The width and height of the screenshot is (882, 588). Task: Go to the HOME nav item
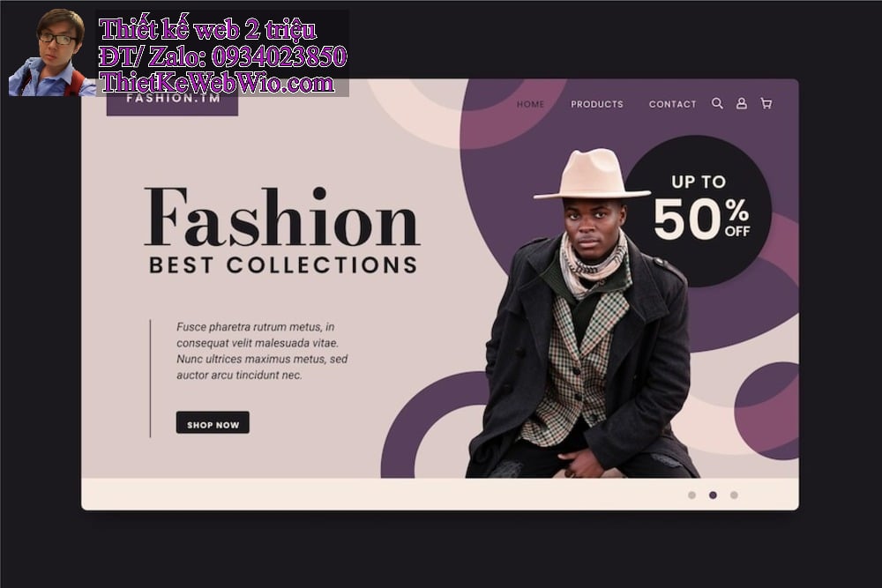(x=530, y=104)
